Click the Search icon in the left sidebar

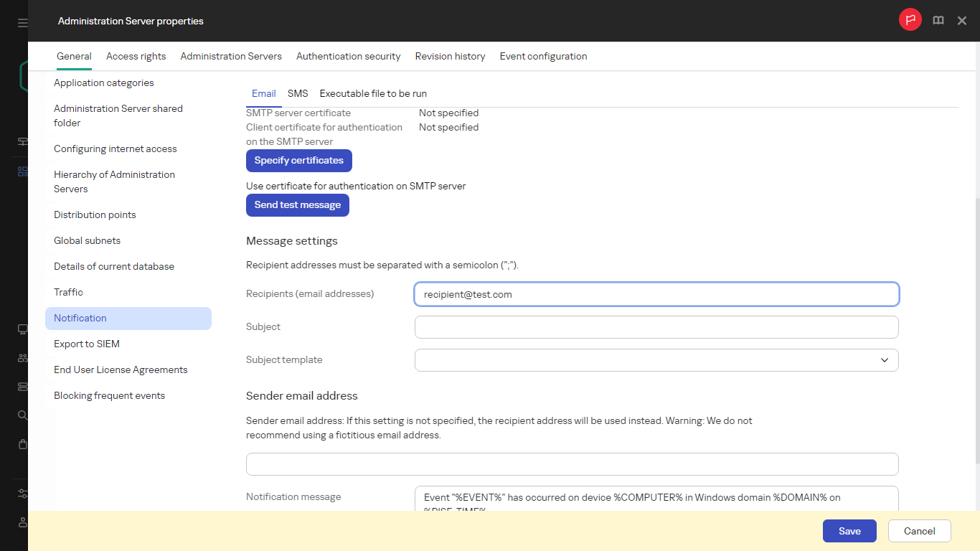coord(22,415)
